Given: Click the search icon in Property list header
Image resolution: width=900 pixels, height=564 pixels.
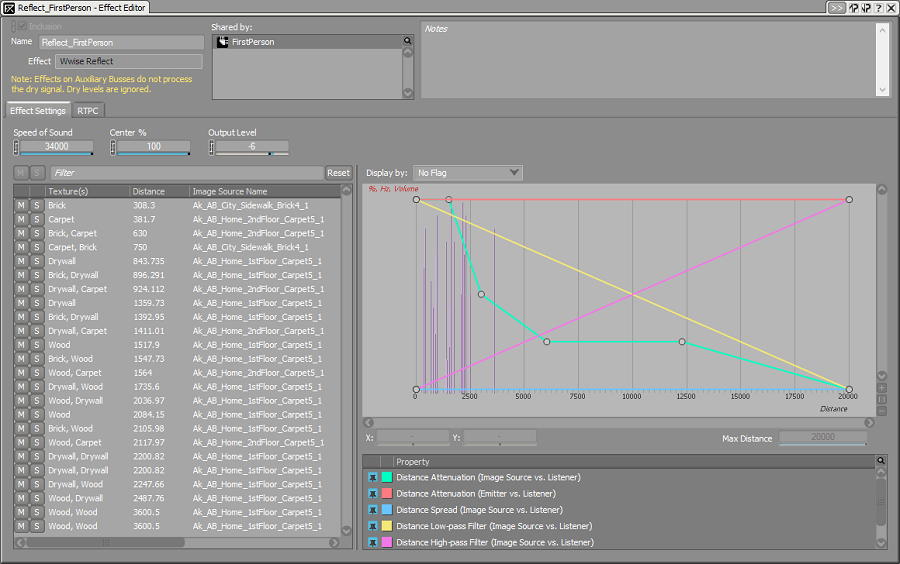Looking at the screenshot, I should point(881,461).
